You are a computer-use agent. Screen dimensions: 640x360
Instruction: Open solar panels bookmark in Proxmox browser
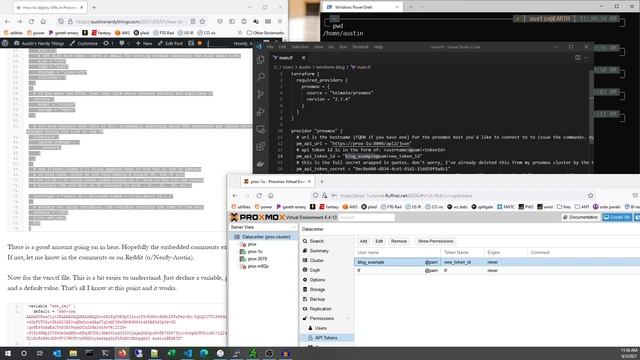[x=607, y=207]
